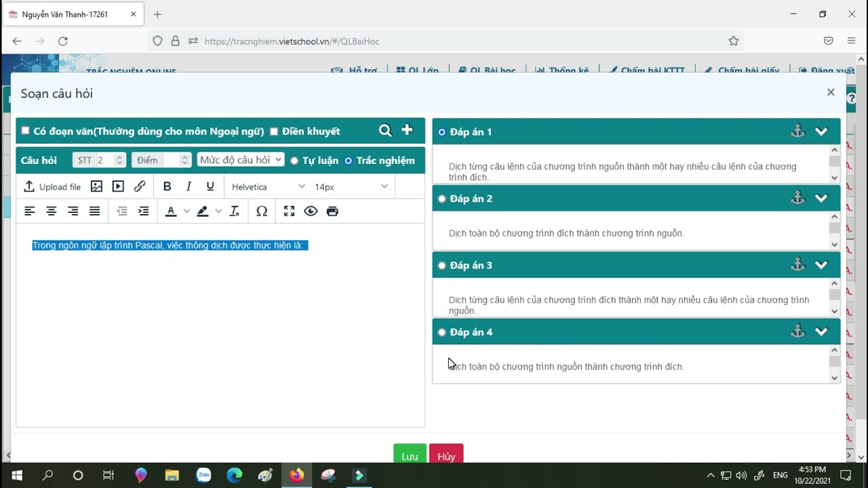Screen dimensions: 868x488
Task: Click the insert link icon
Action: coord(140,186)
